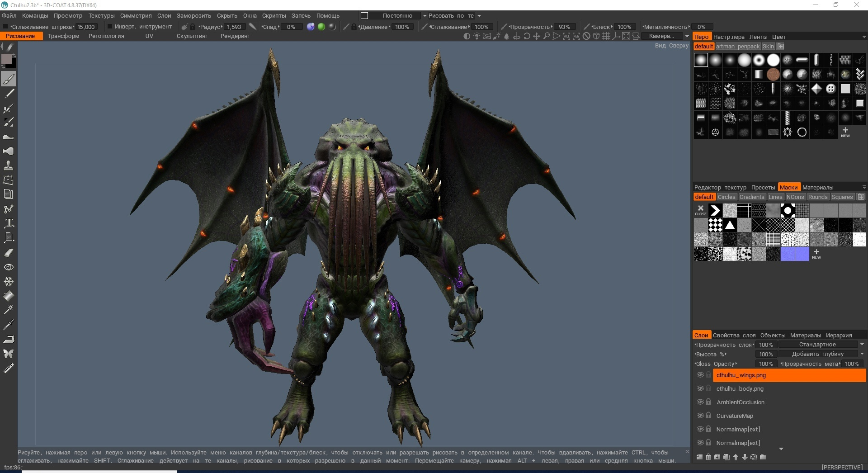Toggle lock on cthulhu_body.png layer
This screenshot has height=473, width=868.
708,388
